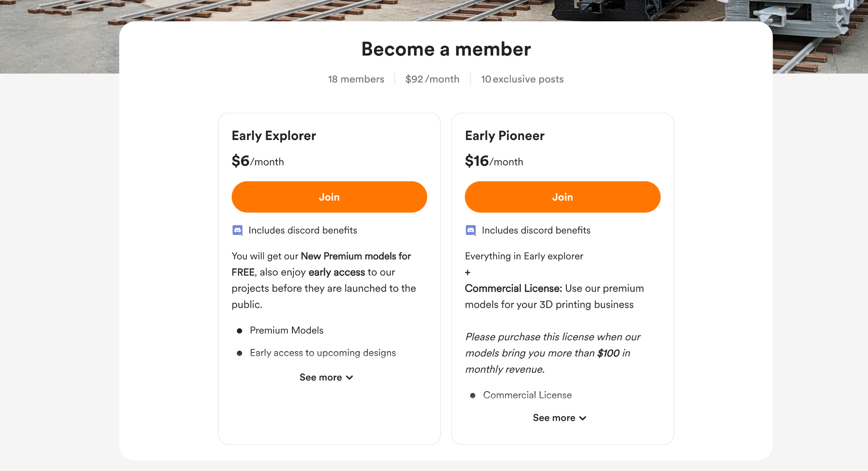Screen dimensions: 868x471
Task: Click the Commercial License bullet item
Action: pyautogui.click(x=527, y=395)
